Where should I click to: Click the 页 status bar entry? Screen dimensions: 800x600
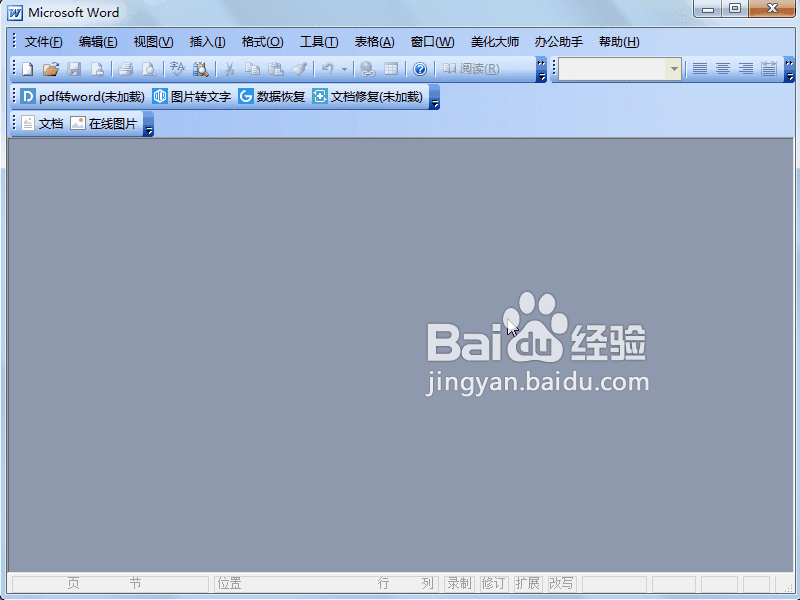pyautogui.click(x=73, y=583)
